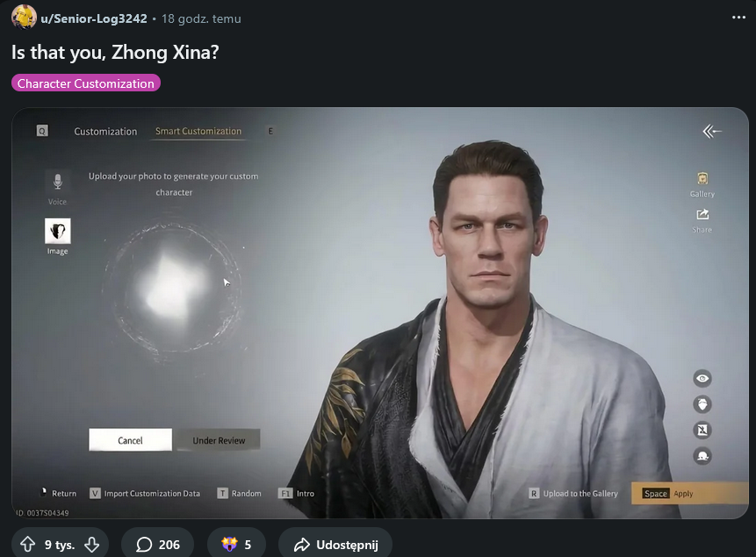Open the Gallery icon
Viewport: 756px width, 557px height.
pos(702,178)
